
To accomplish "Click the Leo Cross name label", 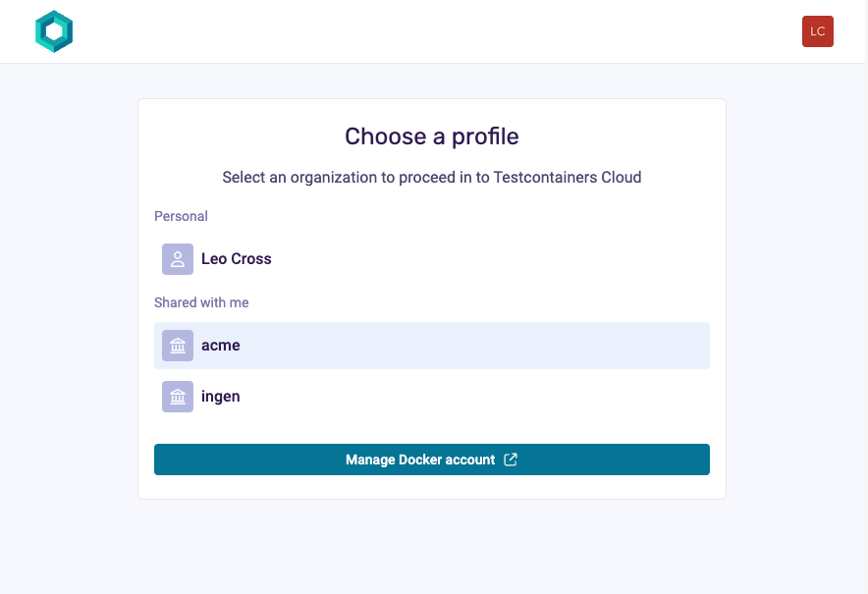I will click(238, 258).
